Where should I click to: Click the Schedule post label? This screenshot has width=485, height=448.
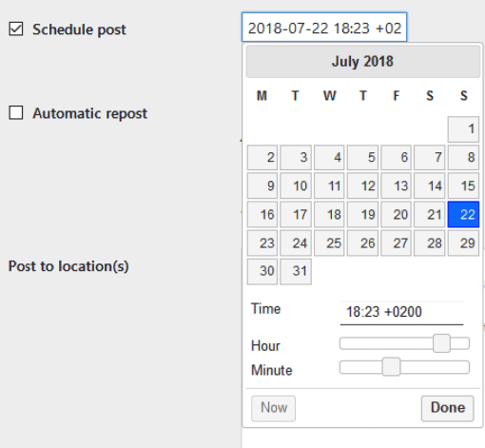79,29
